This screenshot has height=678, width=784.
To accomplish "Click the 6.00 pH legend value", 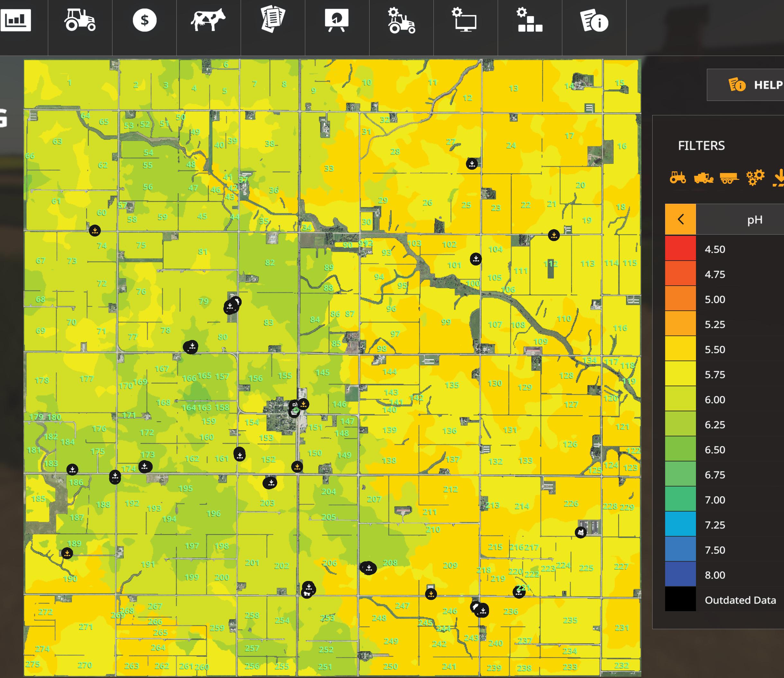I will click(715, 399).
